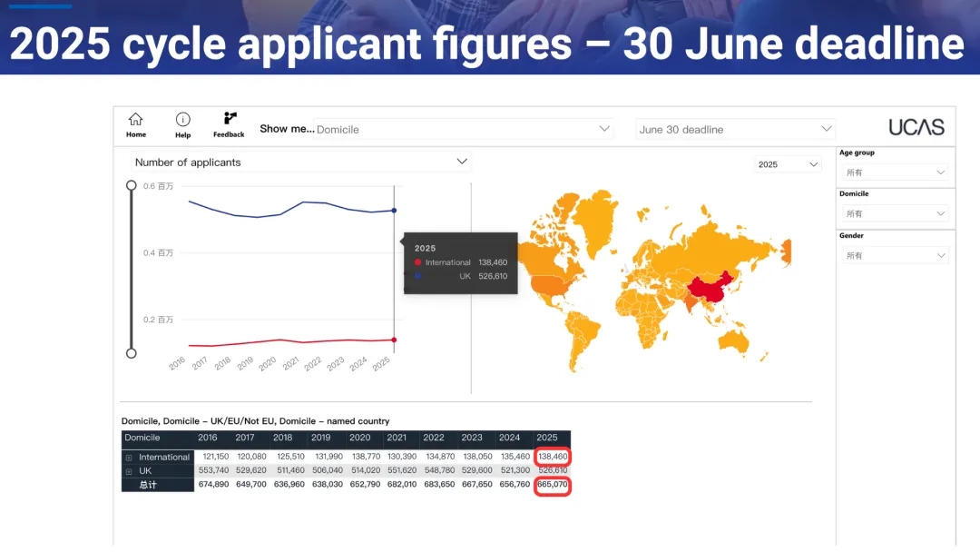Open the Help info icon
This screenshot has height=552, width=980.
(182, 120)
